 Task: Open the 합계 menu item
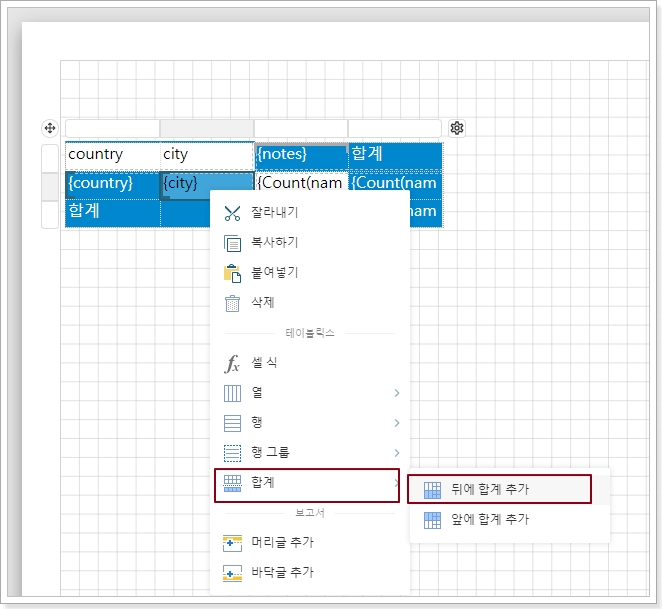[307, 483]
